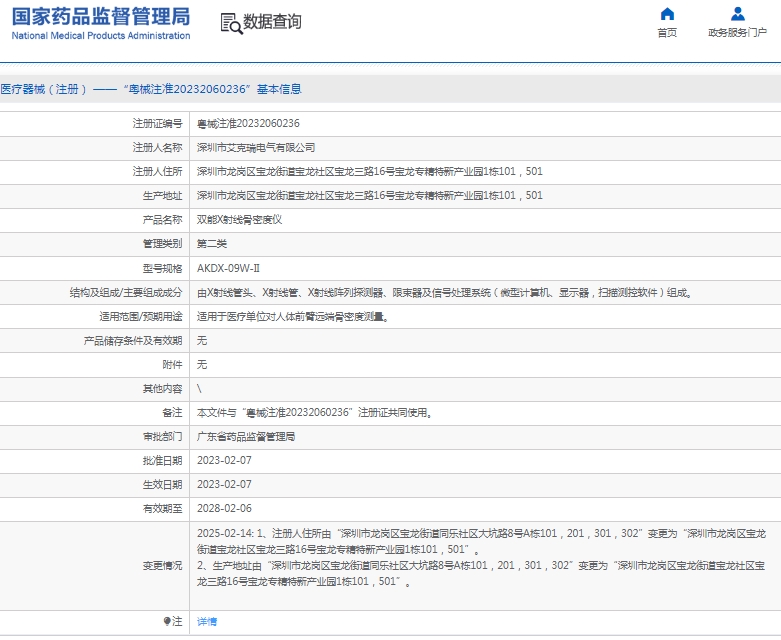Click the home icon 首页
The height and width of the screenshot is (640, 781).
coord(667,14)
